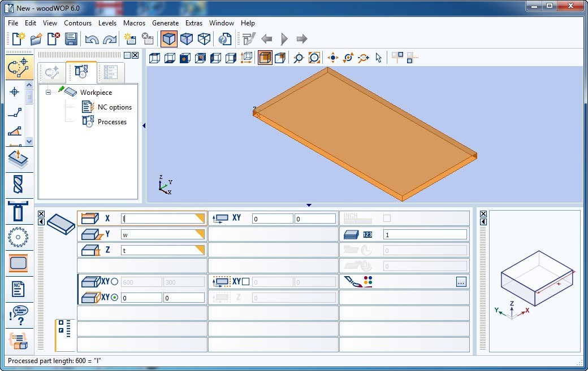Select the XY radio with 600 and 300

click(x=114, y=282)
